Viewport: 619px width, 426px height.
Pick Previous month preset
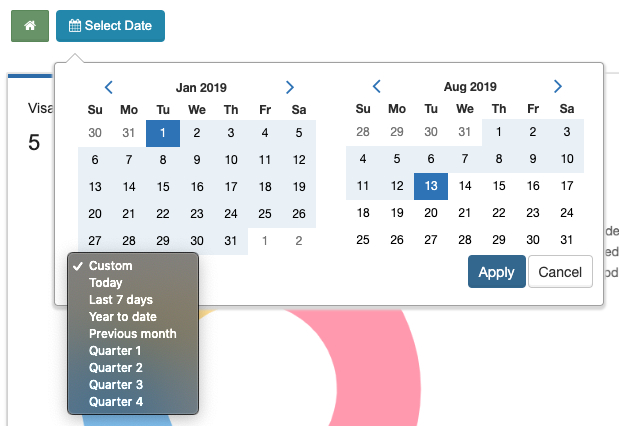133,334
